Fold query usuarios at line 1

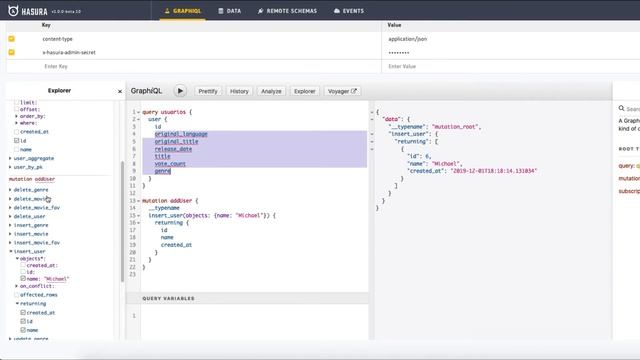click(x=138, y=112)
